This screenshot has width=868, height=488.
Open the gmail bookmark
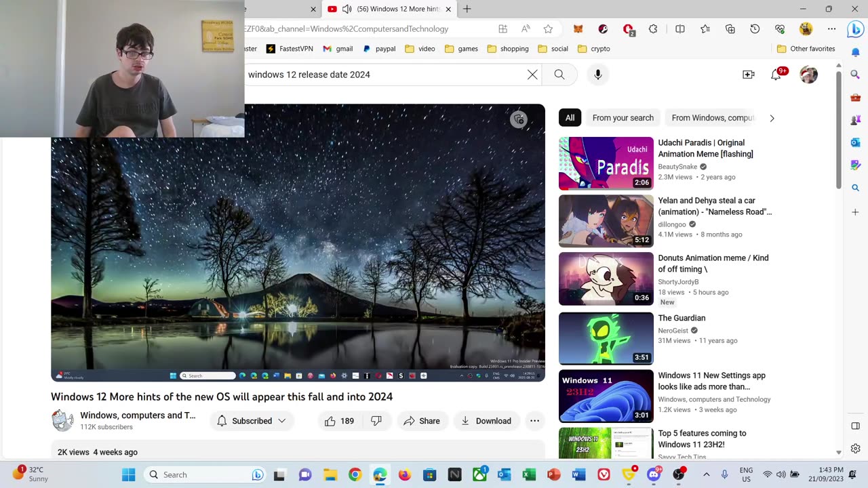tap(338, 49)
